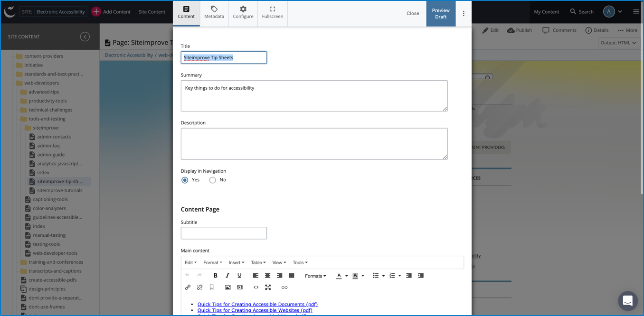644x316 pixels.
Task: Select the Content tab
Action: [x=186, y=13]
